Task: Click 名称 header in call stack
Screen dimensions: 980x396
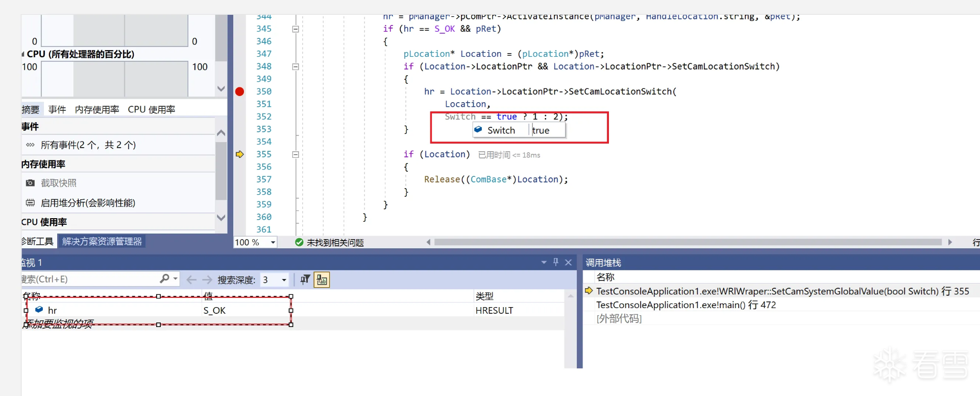Action: tap(605, 277)
